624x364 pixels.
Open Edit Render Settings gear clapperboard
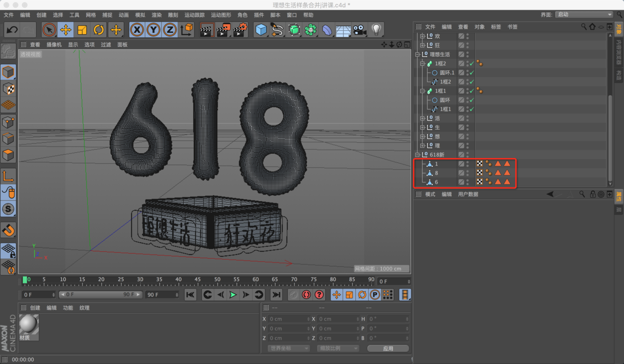point(240,30)
